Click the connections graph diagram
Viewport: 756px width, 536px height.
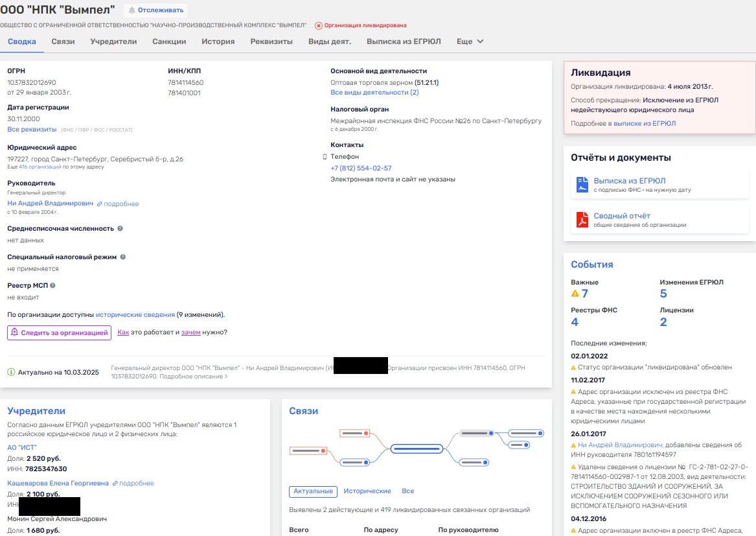417,449
